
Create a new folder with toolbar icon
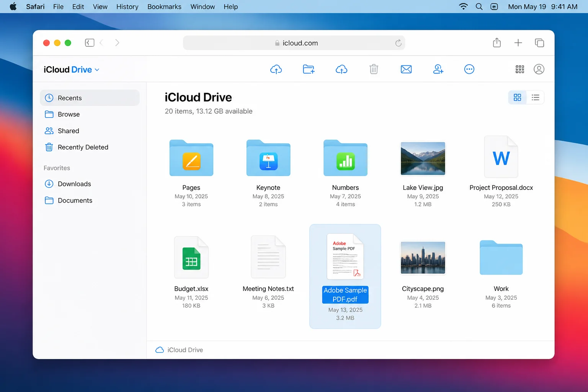point(309,69)
